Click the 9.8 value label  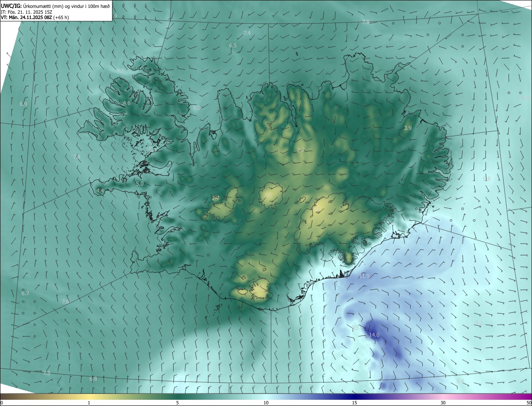487,179
